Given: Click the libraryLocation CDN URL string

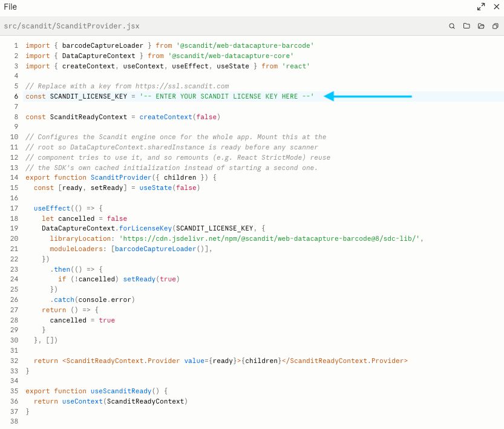Looking at the screenshot, I should click(x=270, y=238).
